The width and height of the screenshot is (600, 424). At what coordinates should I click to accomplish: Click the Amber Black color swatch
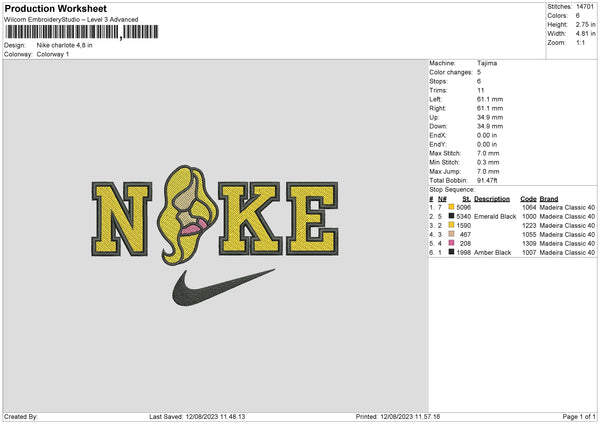click(x=451, y=252)
